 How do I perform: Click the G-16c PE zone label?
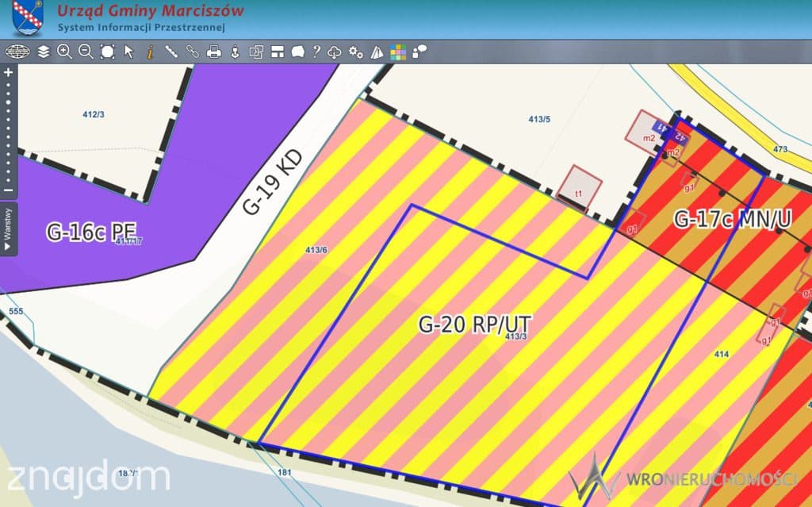pyautogui.click(x=91, y=232)
